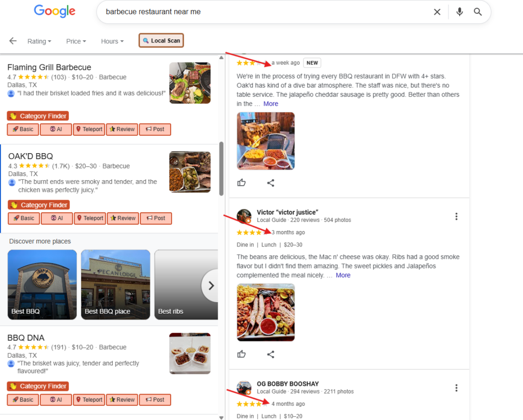Like the DFW BBQ review with thumbs up
523x420 pixels.
pos(242,183)
